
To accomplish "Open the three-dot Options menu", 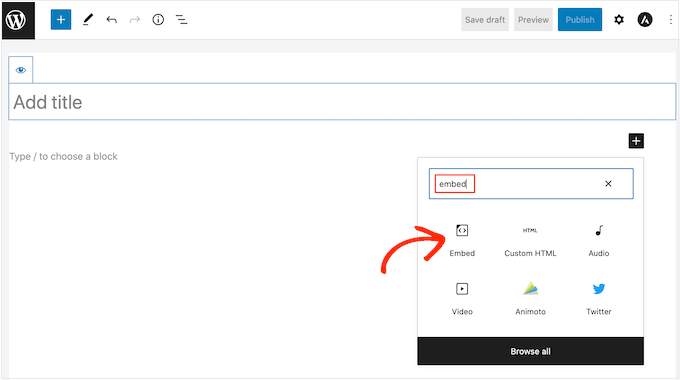I will (670, 20).
